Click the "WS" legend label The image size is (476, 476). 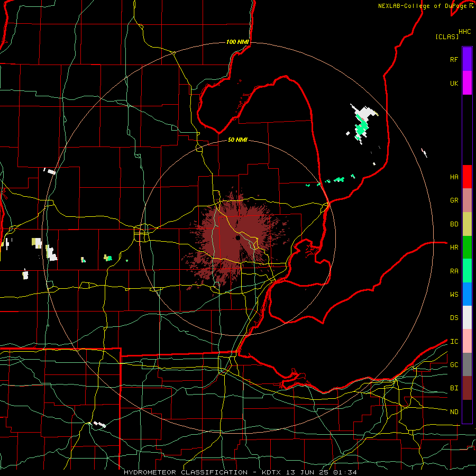454,295
